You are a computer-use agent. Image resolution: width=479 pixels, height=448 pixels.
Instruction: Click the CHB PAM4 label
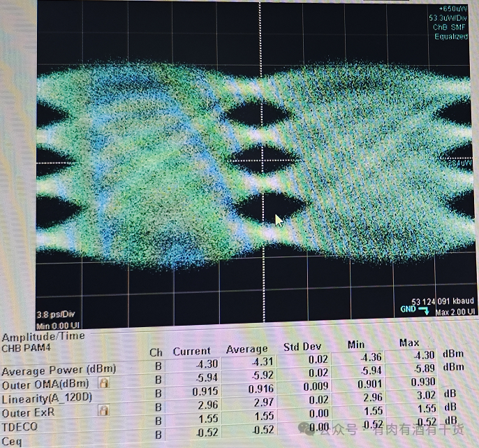coord(27,348)
